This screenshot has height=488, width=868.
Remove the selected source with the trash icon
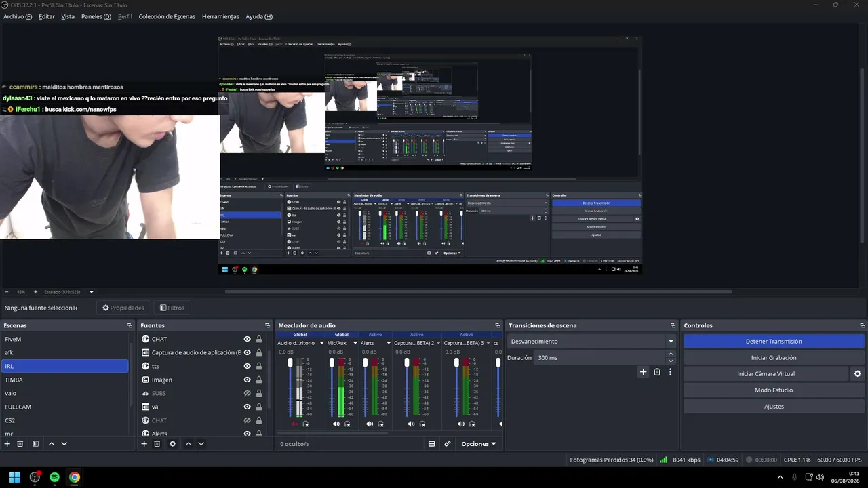coord(157,444)
